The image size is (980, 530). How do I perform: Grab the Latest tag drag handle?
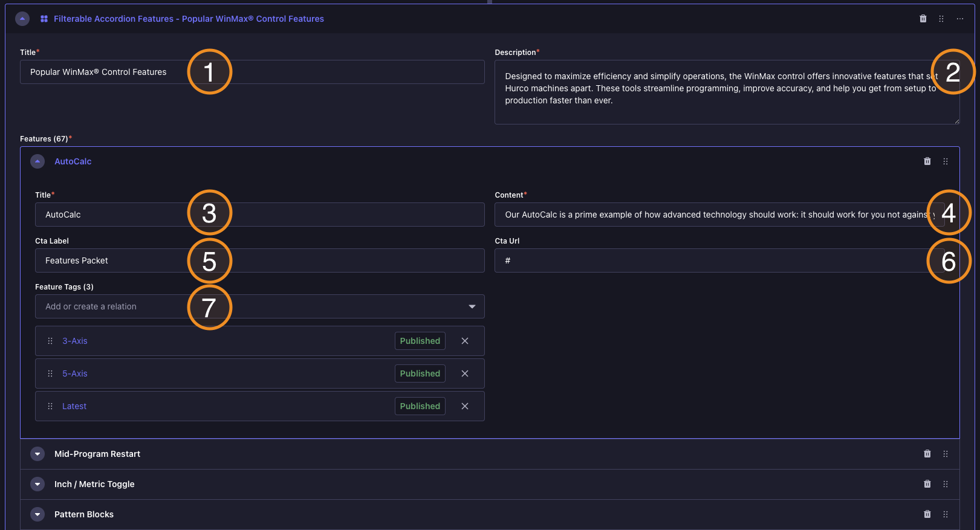pyautogui.click(x=50, y=406)
